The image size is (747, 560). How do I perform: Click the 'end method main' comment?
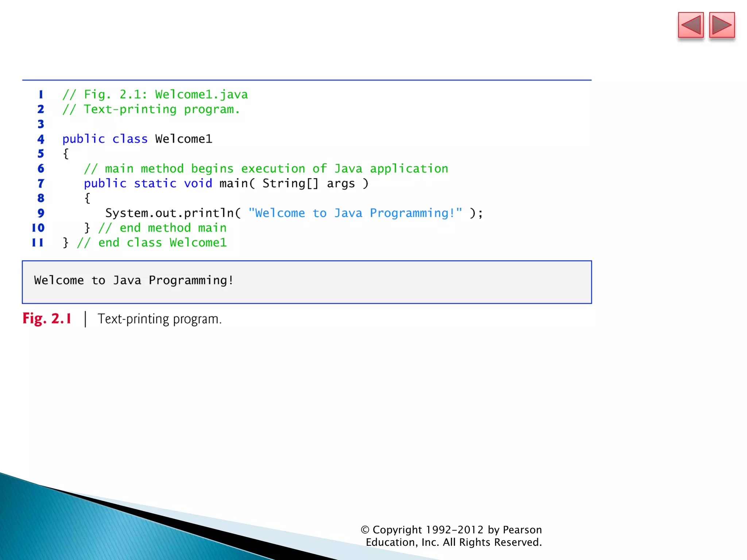(x=162, y=228)
